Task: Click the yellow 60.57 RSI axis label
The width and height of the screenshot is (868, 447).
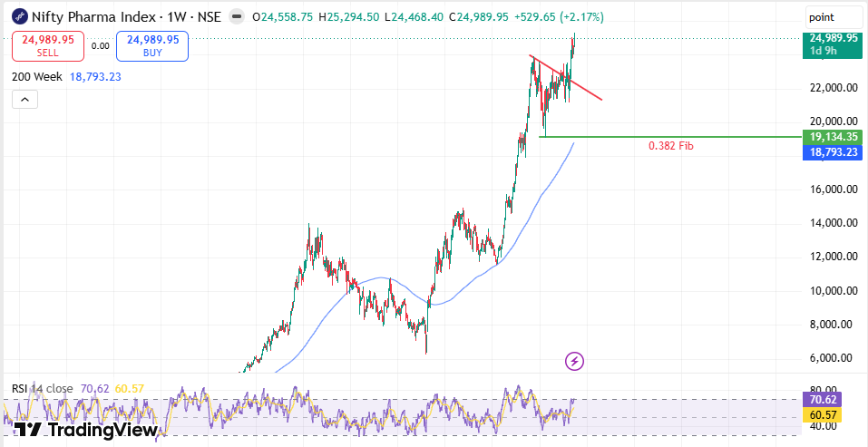Action: coord(822,414)
